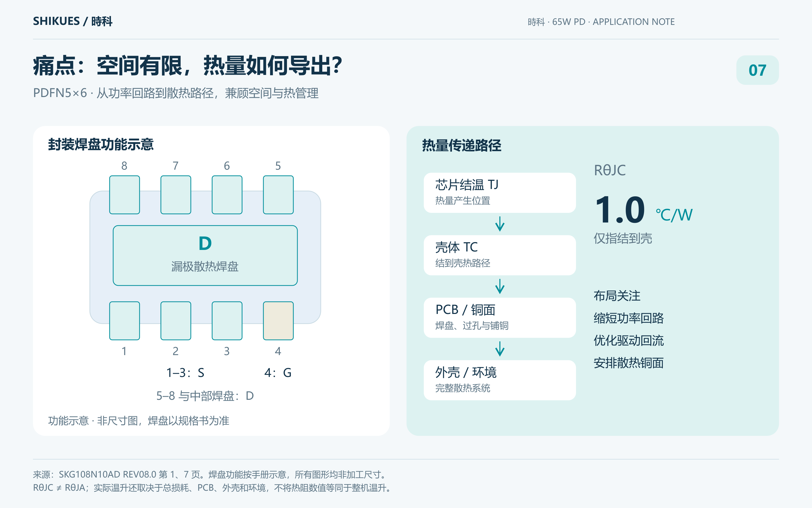Select the central D drain pad '漏极散热焊盘'
The width and height of the screenshot is (812, 508).
(205, 255)
